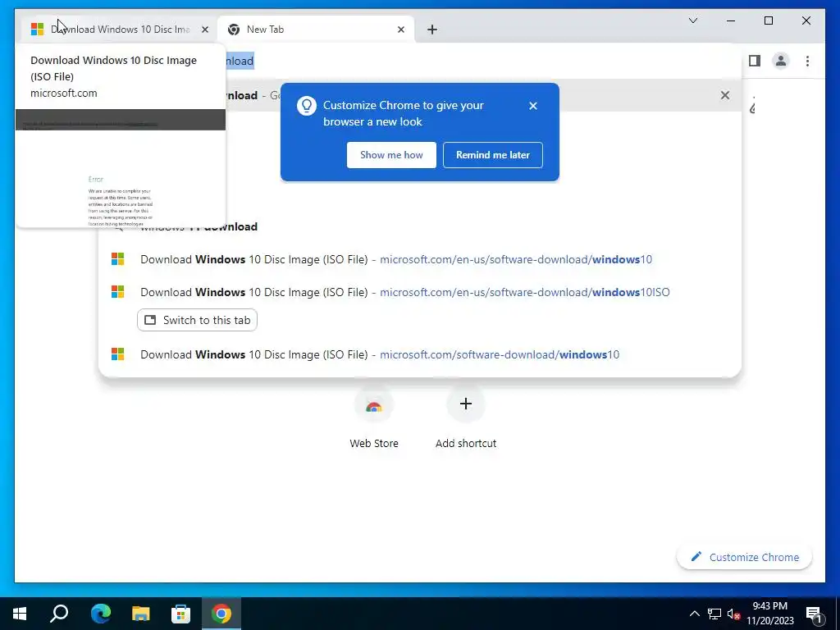Show hidden system tray icons
The image size is (840, 630).
tap(694, 614)
